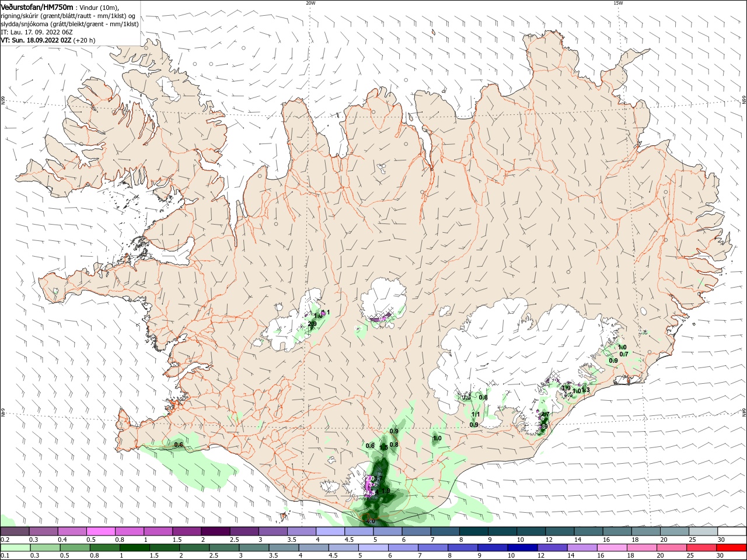Pick the violet swatch between 12 and 14, lower legend
The height and width of the screenshot is (560, 747).
coord(551,548)
